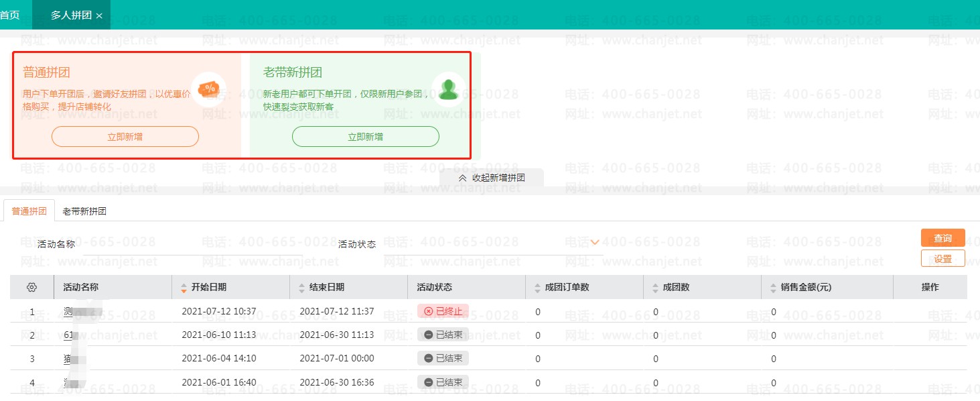
Task: Click row number 4 in the table
Action: [31, 383]
